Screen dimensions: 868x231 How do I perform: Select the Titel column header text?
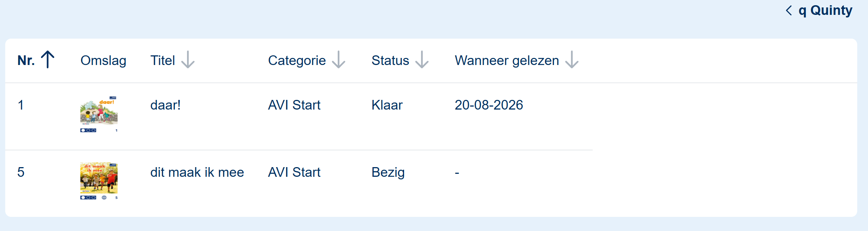[x=163, y=61]
